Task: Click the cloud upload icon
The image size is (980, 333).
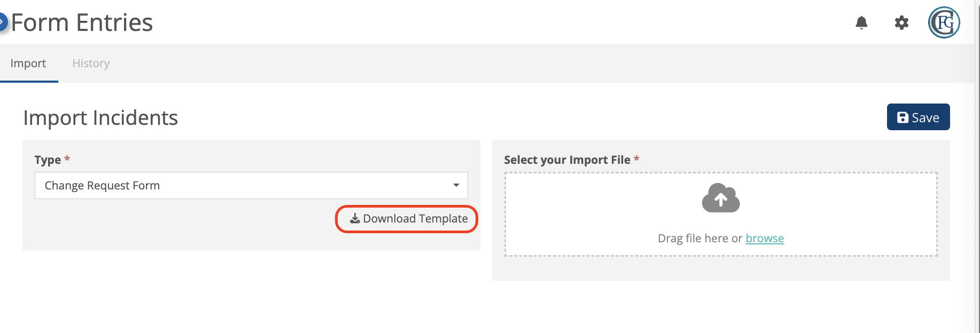Action: point(721,198)
